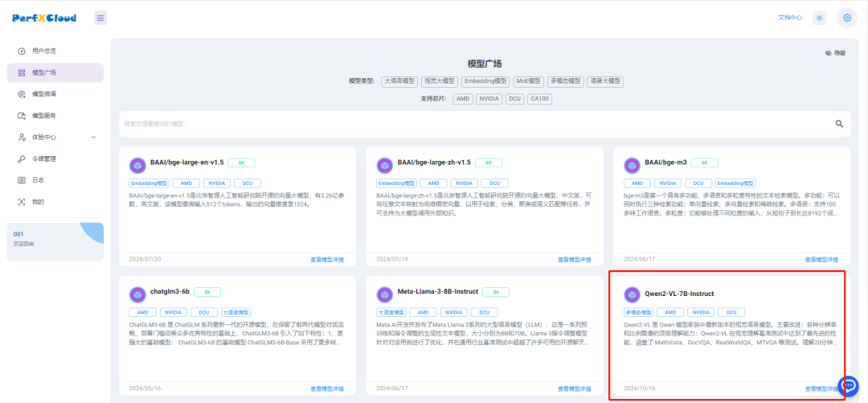Filter by CA100 chip support
This screenshot has height=403, width=868.
pos(540,99)
